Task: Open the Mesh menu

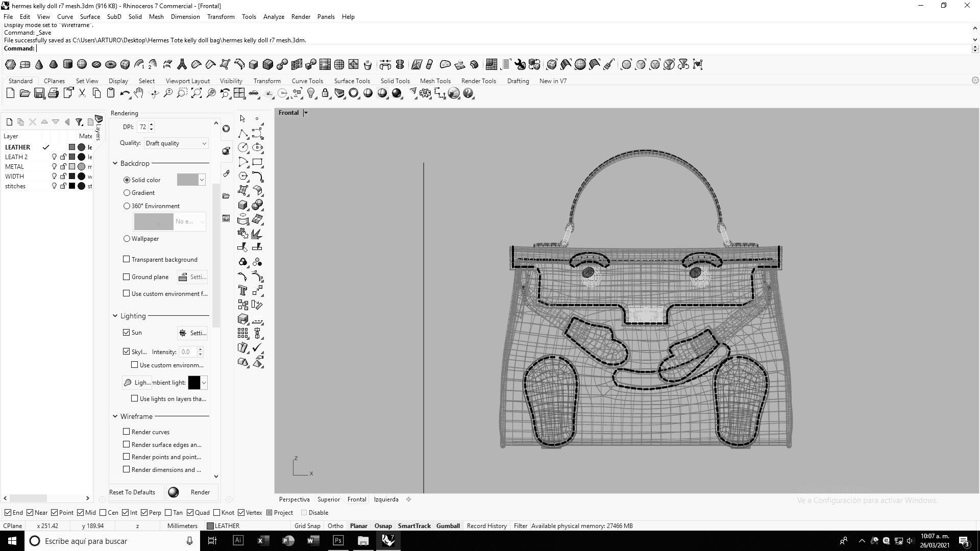Action: click(156, 17)
